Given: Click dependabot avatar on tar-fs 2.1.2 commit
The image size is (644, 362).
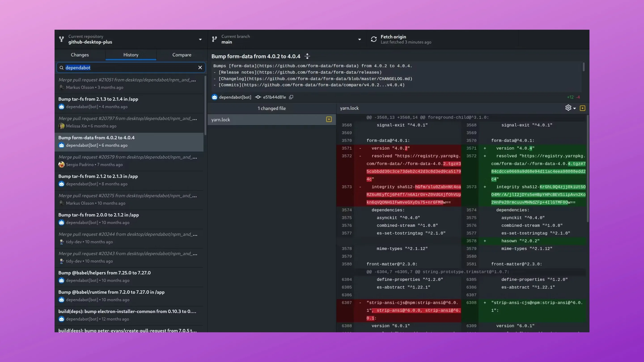Looking at the screenshot, I should point(61,223).
